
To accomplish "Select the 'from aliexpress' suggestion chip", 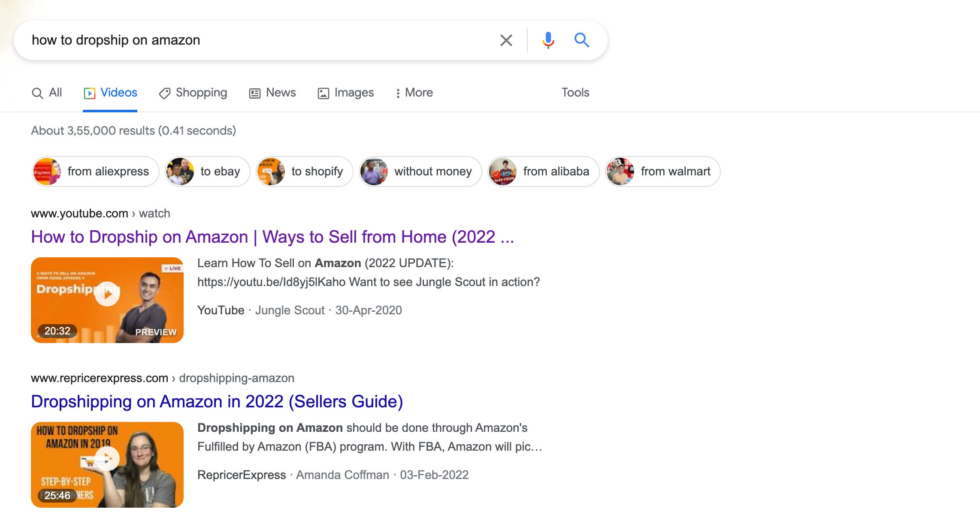I will [x=95, y=172].
